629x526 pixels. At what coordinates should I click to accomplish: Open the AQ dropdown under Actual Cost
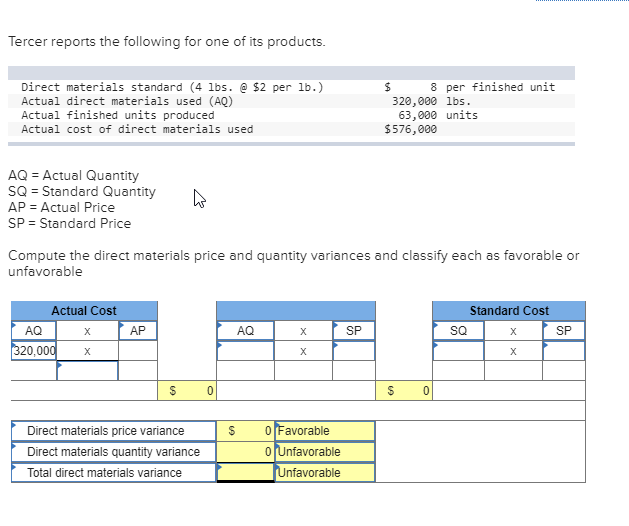tap(34, 331)
